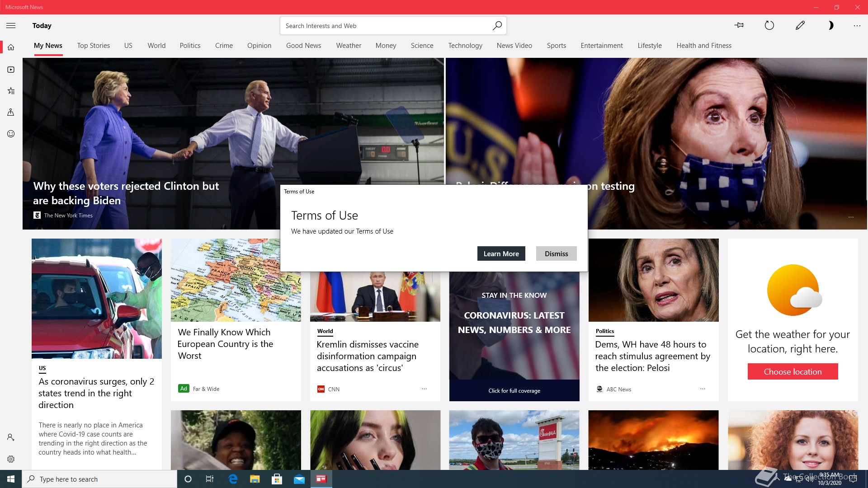Open the local news icon in the sidebar
The width and height of the screenshot is (868, 488).
pos(11,112)
